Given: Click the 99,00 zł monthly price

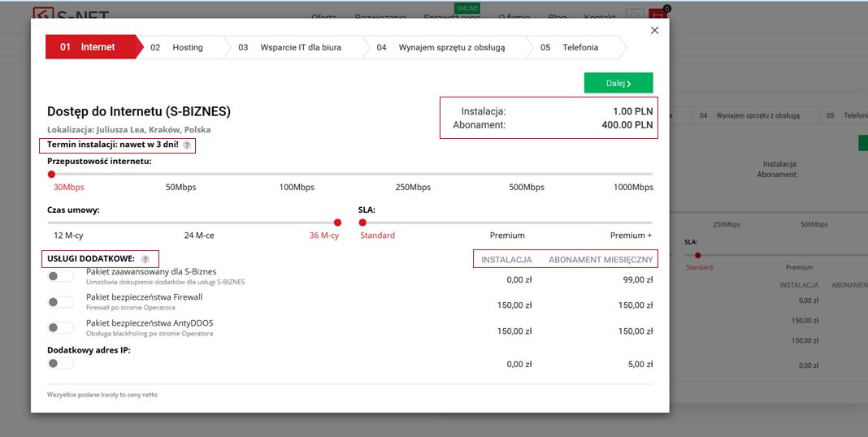Looking at the screenshot, I should pyautogui.click(x=638, y=280).
